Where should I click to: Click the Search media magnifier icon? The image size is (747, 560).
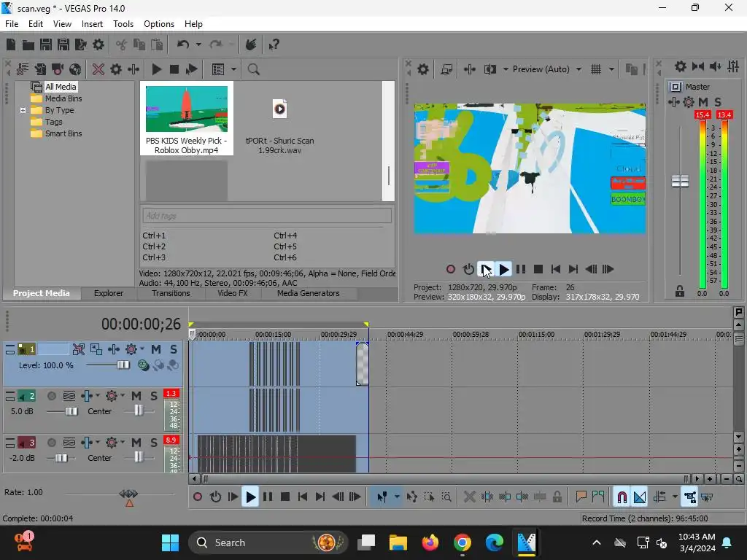click(x=253, y=69)
